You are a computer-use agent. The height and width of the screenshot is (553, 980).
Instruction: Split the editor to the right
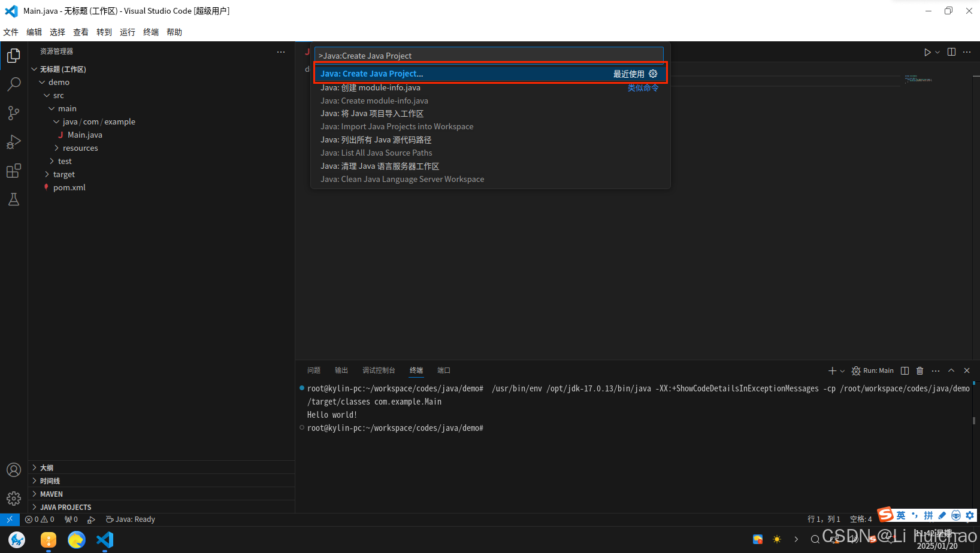pyautogui.click(x=951, y=52)
